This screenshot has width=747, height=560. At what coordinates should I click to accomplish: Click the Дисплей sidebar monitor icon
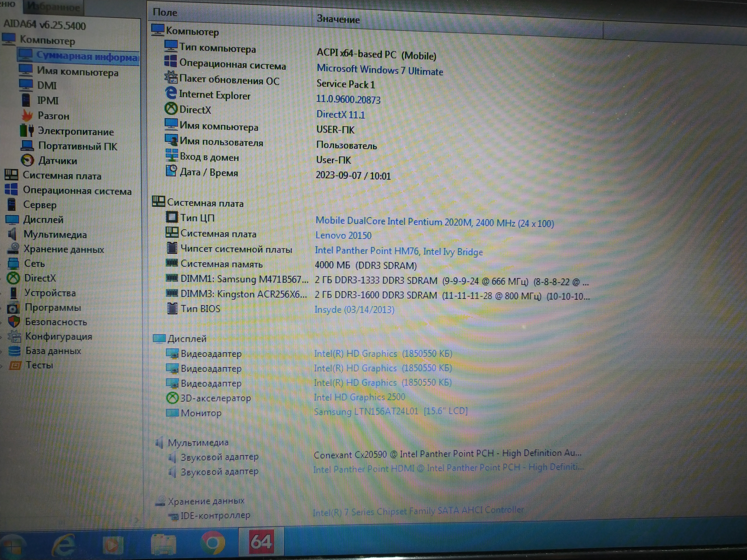coord(12,220)
